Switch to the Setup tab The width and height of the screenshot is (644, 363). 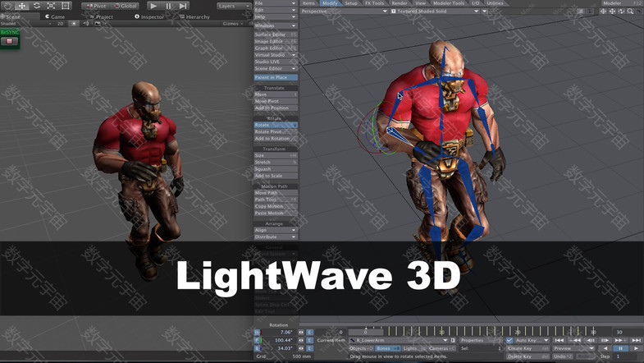pos(351,3)
